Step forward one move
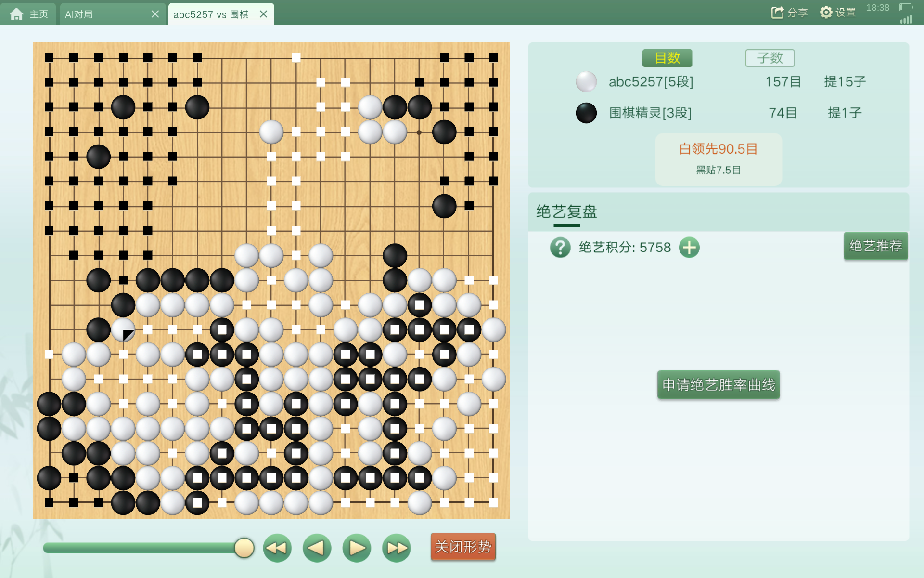 [x=357, y=548]
